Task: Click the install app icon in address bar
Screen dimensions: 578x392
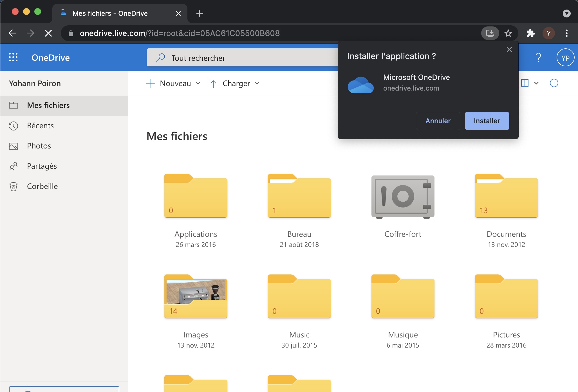Action: click(x=490, y=33)
